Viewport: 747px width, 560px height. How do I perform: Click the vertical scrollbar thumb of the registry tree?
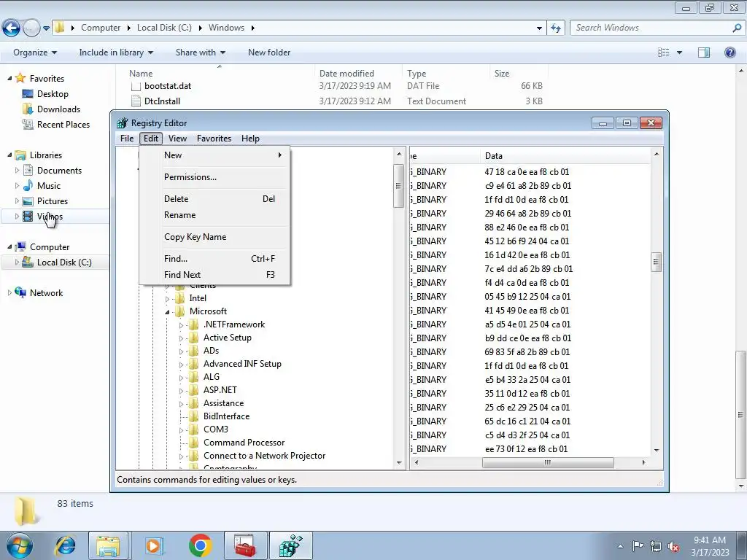(x=399, y=186)
